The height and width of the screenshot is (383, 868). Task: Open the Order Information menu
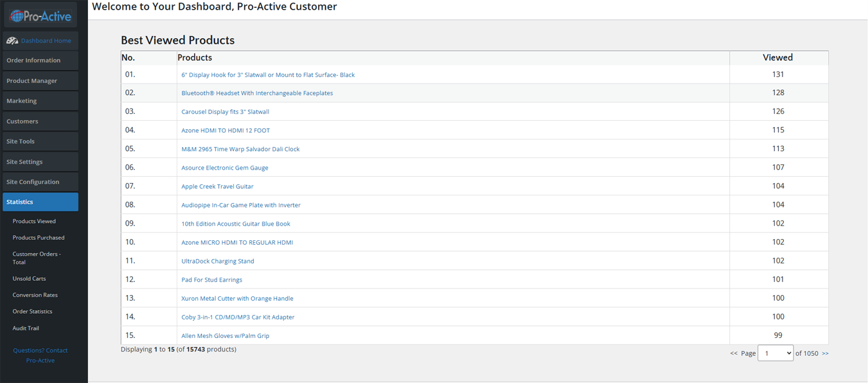click(x=40, y=60)
